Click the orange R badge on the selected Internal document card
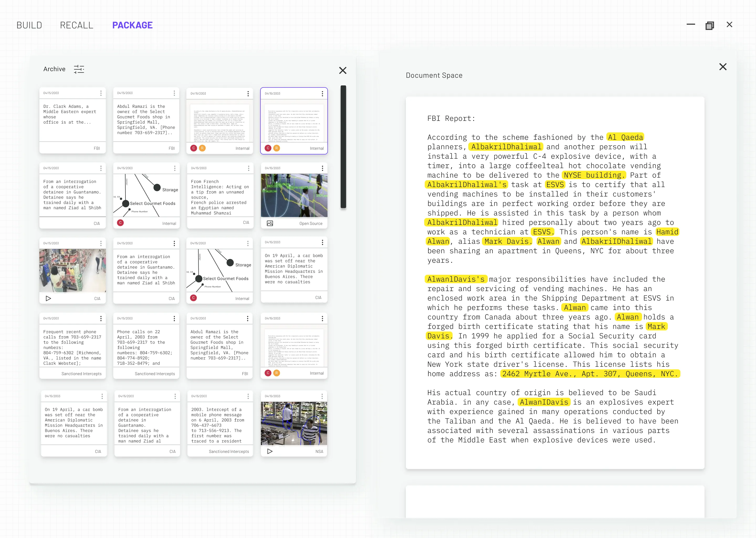 [276, 148]
